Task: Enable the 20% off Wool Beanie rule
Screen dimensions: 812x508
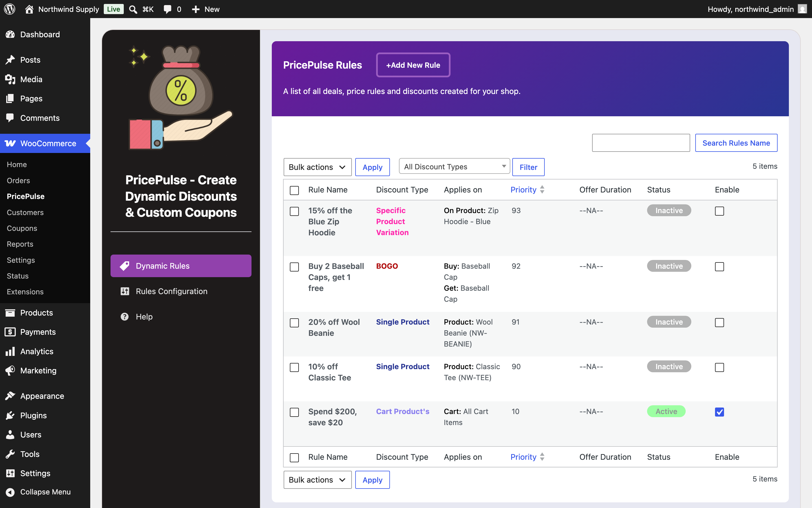Action: [720, 323]
